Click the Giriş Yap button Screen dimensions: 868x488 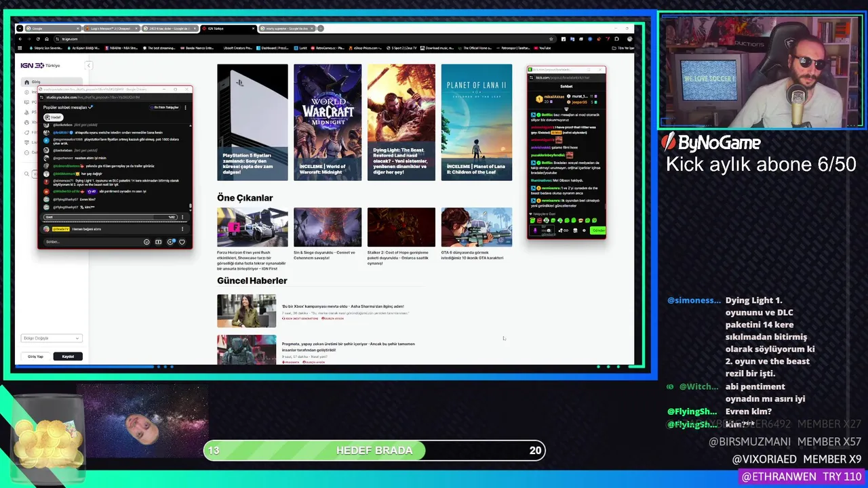[x=35, y=357]
